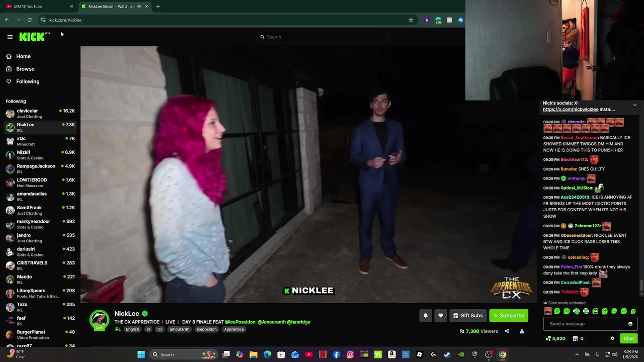The width and height of the screenshot is (644, 362).
Task: Show hidden system tray icons
Action: [577, 354]
